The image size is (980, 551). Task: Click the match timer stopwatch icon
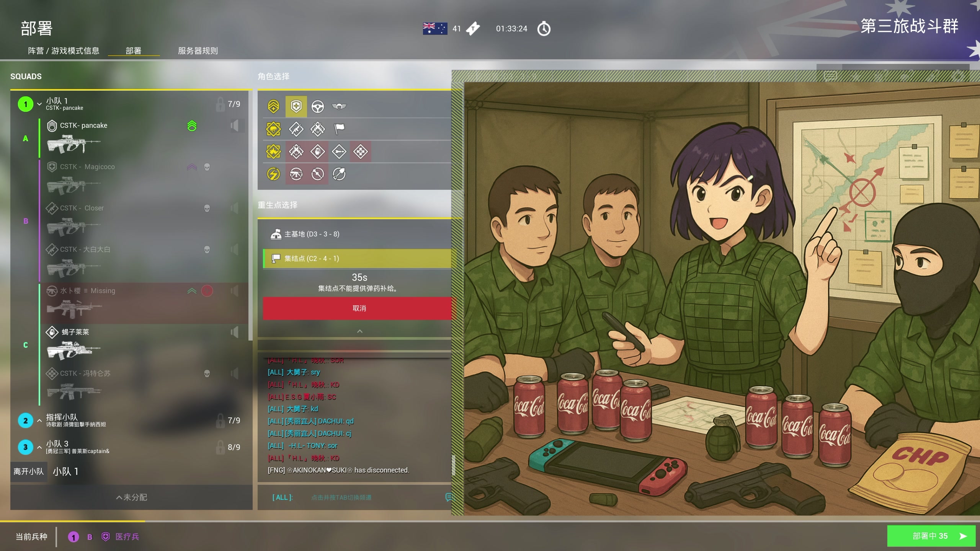tap(544, 29)
